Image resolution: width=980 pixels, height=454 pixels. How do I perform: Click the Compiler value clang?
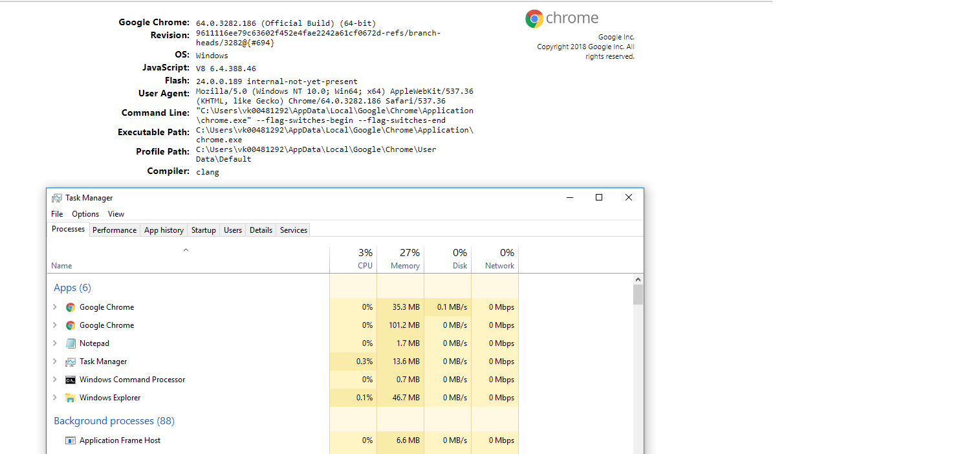click(x=208, y=172)
